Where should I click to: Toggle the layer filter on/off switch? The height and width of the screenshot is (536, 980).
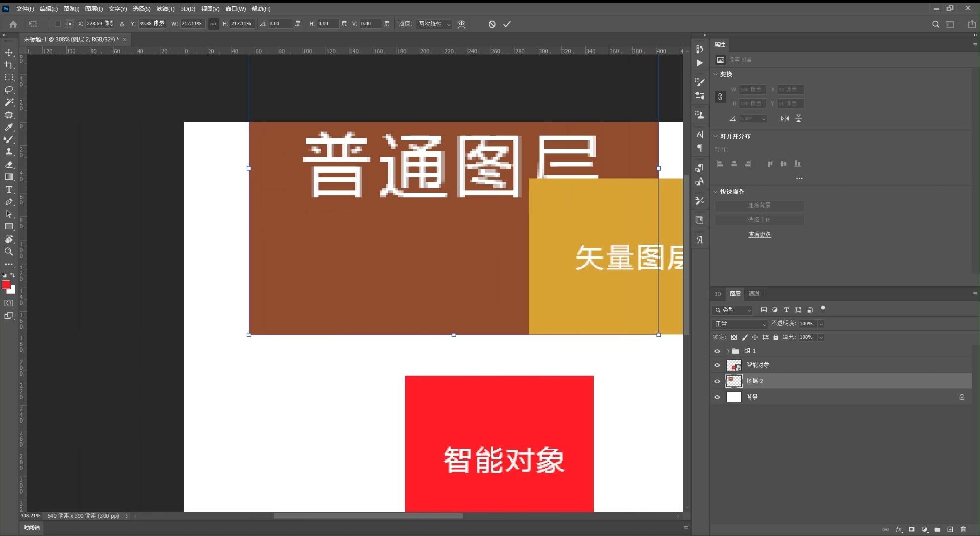click(823, 309)
